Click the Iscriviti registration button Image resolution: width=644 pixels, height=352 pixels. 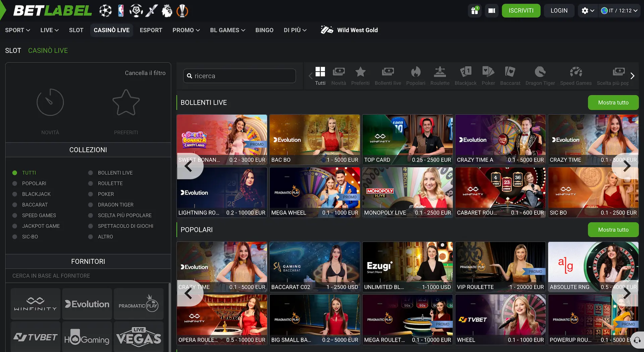(521, 11)
